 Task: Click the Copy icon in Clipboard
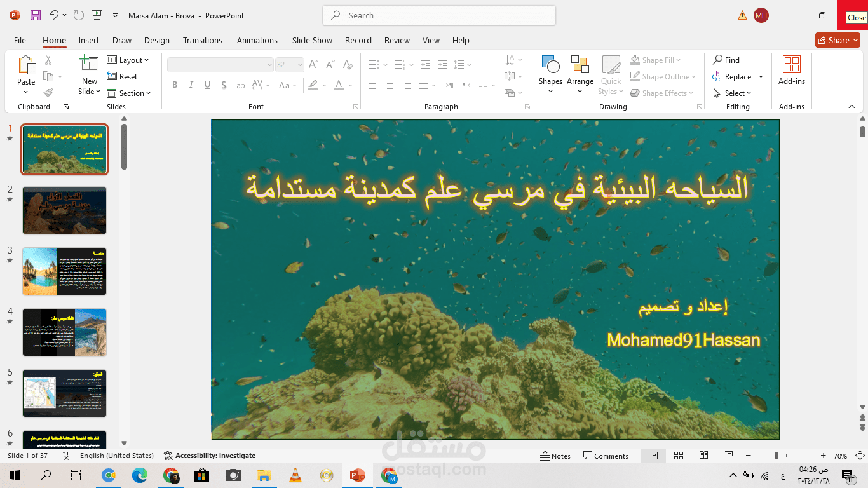48,76
